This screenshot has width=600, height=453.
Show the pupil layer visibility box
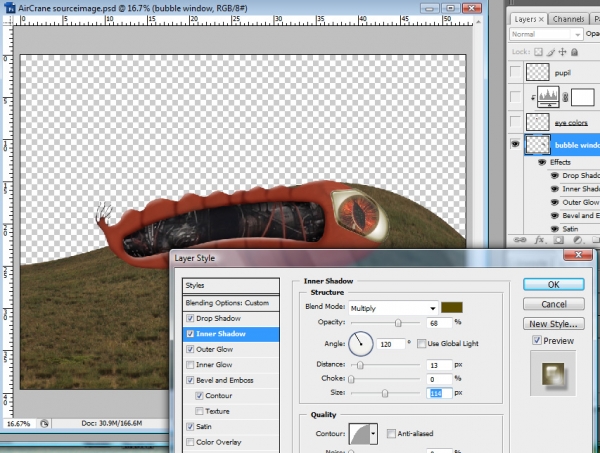pos(515,72)
